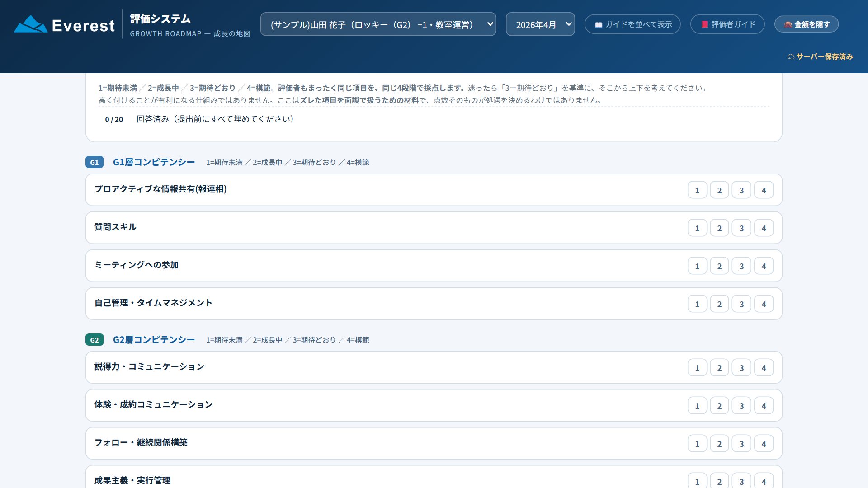Rate 質問スキル as 2
868x488 pixels.
719,228
